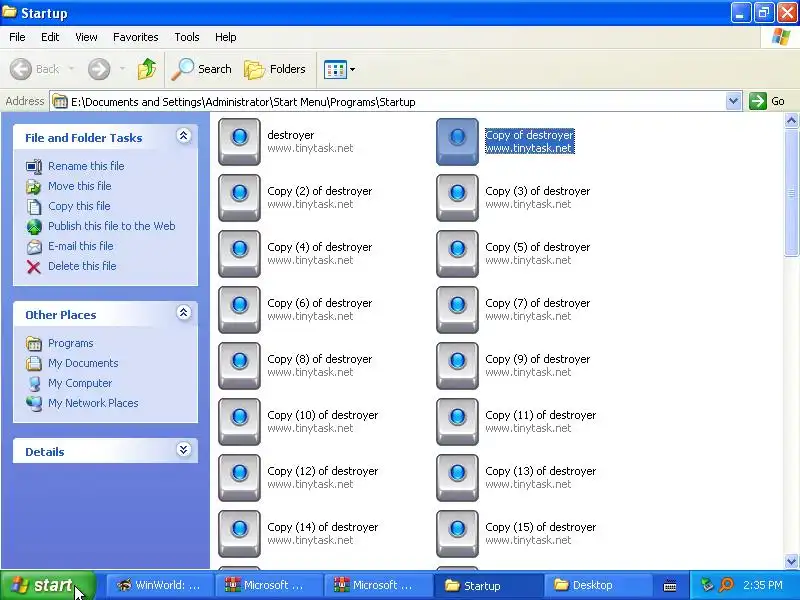Open the Back history dropdown arrow
The image size is (800, 600).
(71, 68)
